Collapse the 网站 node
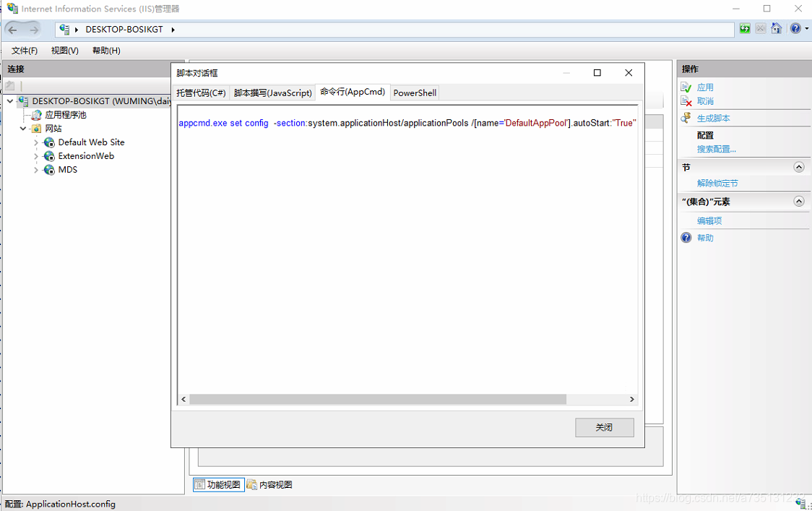Image resolution: width=812 pixels, height=511 pixels. (23, 129)
